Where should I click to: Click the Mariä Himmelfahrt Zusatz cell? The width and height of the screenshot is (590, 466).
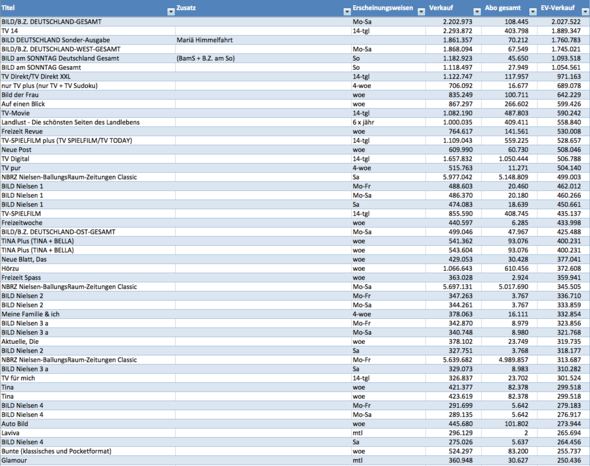coord(263,40)
